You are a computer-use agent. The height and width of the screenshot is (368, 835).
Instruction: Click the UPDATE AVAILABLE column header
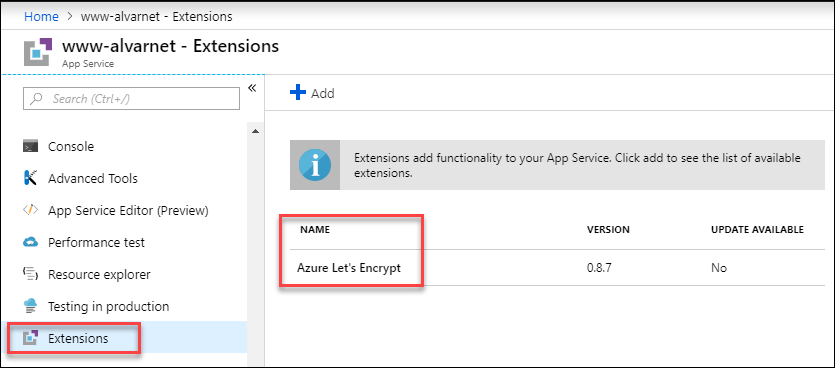[757, 230]
